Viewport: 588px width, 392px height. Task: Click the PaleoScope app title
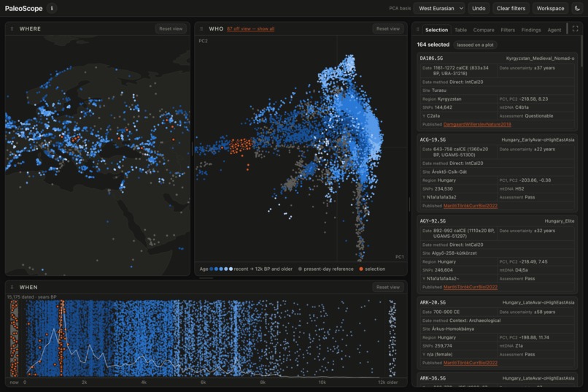pos(23,8)
